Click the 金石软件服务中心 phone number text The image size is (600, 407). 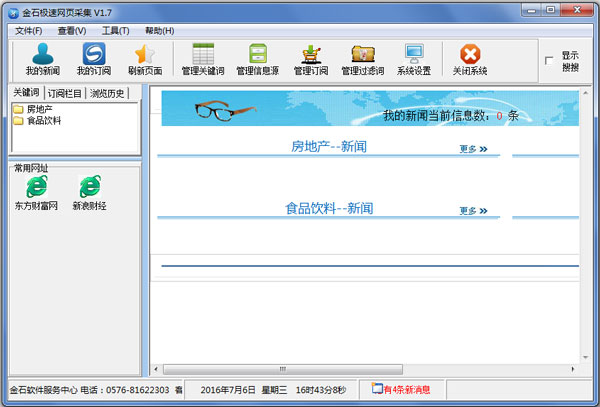[90, 390]
